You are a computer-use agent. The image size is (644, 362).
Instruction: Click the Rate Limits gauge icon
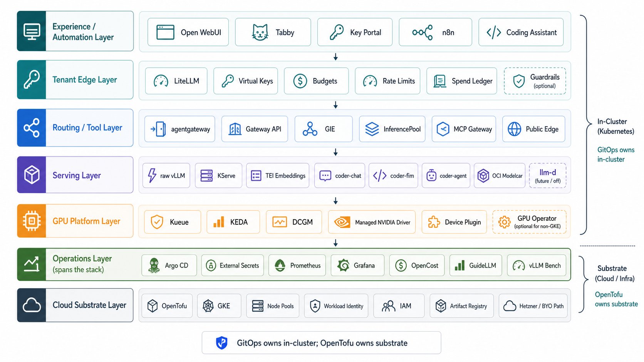coord(370,81)
